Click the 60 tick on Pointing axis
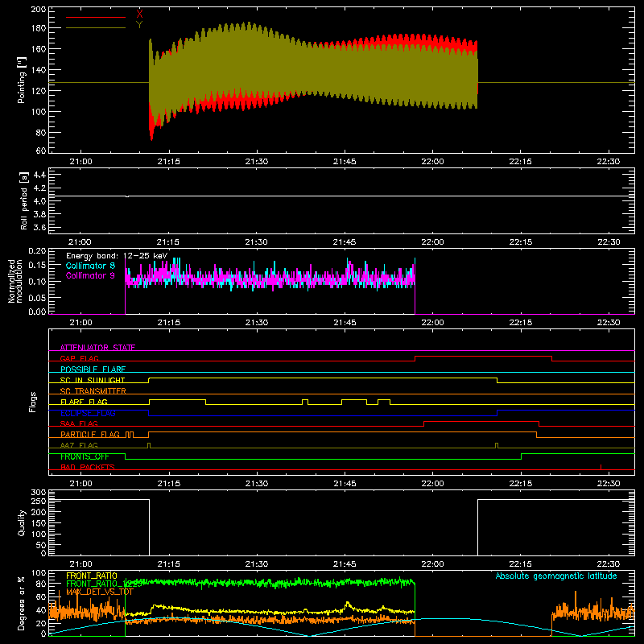Viewport: 644px width, 644px height. click(x=41, y=151)
